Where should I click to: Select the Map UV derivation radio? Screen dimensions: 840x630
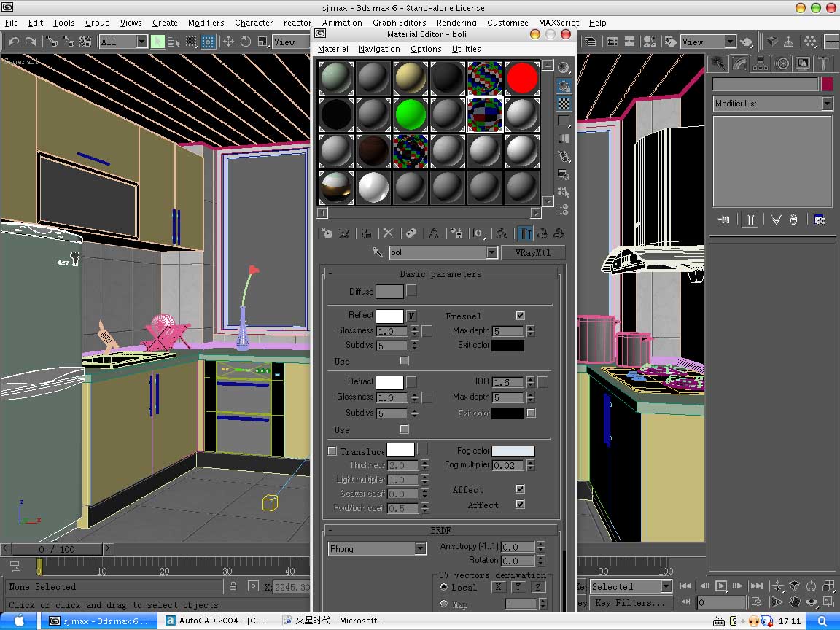444,604
